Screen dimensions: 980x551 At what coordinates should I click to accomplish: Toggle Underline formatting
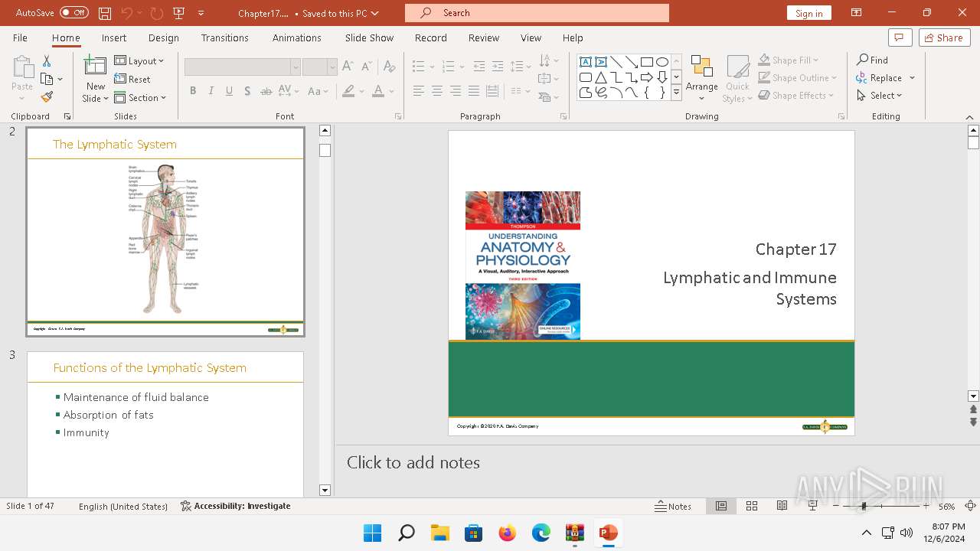[x=229, y=91]
